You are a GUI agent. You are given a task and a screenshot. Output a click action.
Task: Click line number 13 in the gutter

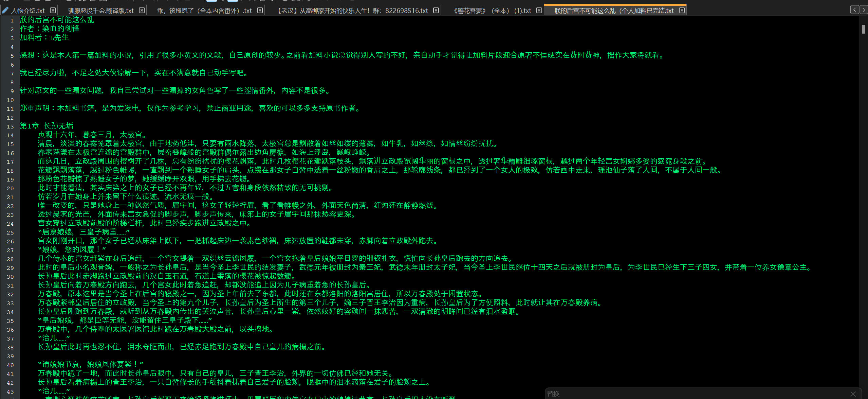coord(10,126)
